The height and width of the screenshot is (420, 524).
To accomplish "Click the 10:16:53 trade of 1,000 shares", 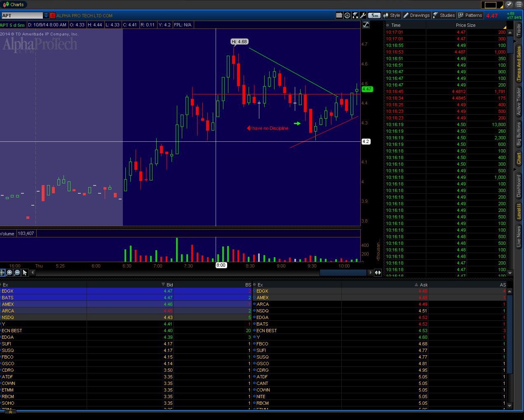I will pyautogui.click(x=446, y=52).
